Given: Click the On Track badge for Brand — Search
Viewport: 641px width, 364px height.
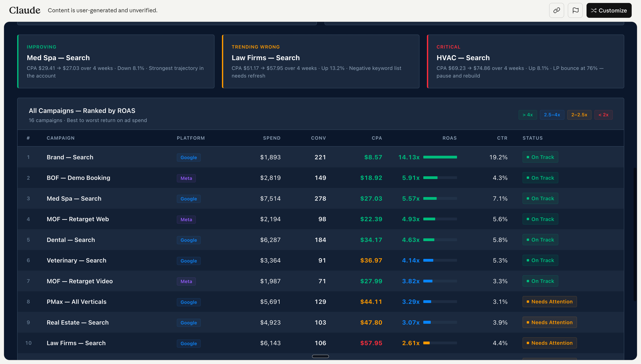Looking at the screenshot, I should click(x=540, y=157).
